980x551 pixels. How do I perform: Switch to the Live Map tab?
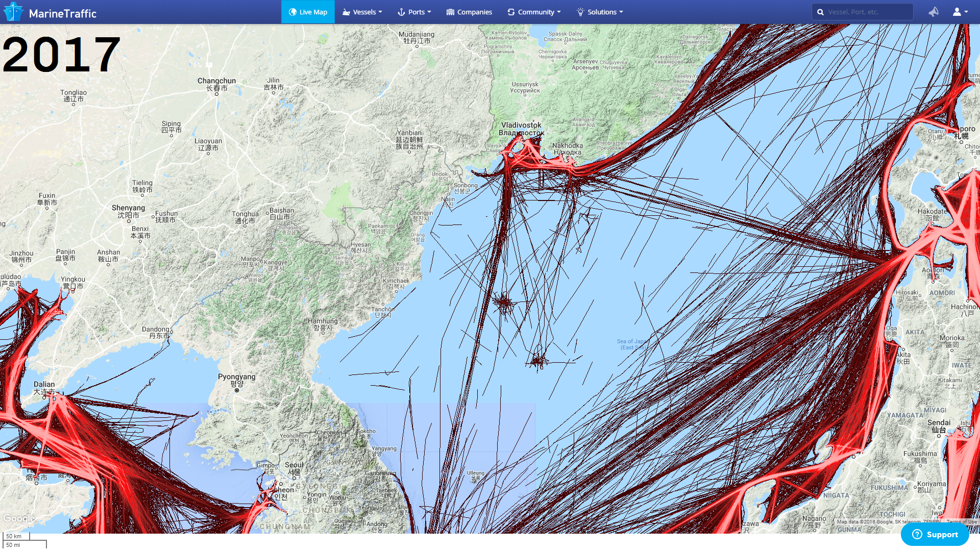[x=308, y=12]
